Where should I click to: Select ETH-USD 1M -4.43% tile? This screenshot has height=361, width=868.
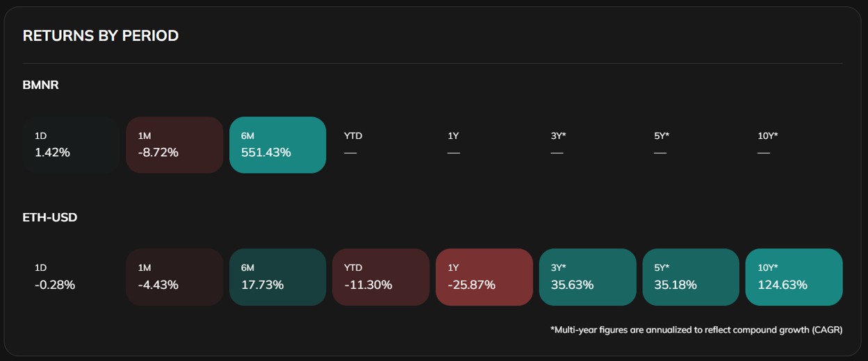pyautogui.click(x=174, y=277)
